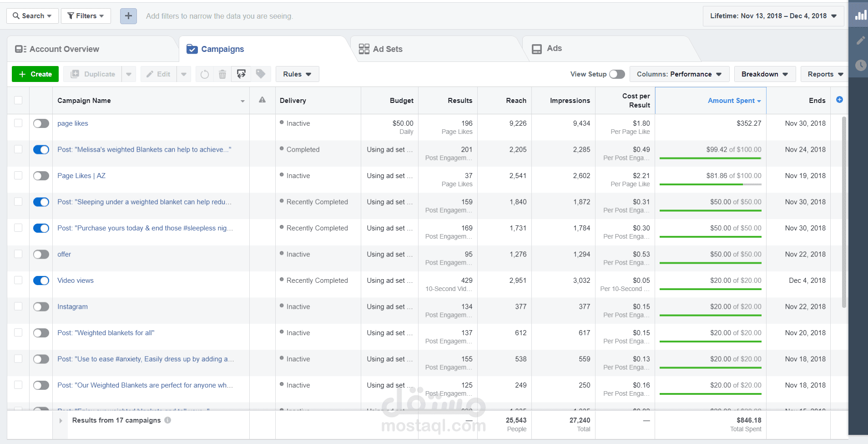Open Columns: Performance dropdown
Viewport: 868px width, 444px height.
pyautogui.click(x=679, y=74)
